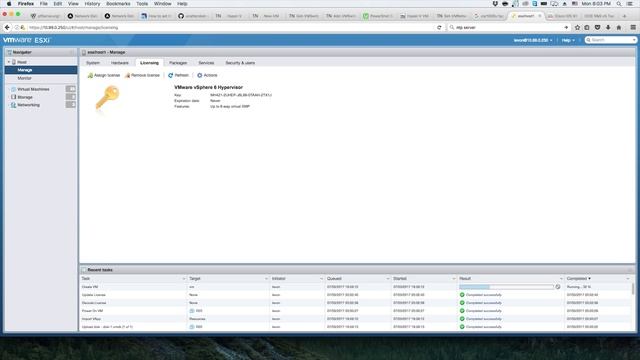Click the Power On VM task row
The height and width of the screenshot is (360, 640).
click(x=355, y=311)
